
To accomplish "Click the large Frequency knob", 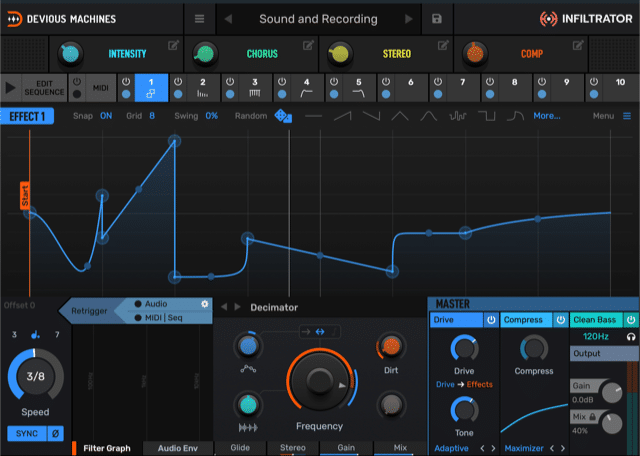I will (x=320, y=380).
